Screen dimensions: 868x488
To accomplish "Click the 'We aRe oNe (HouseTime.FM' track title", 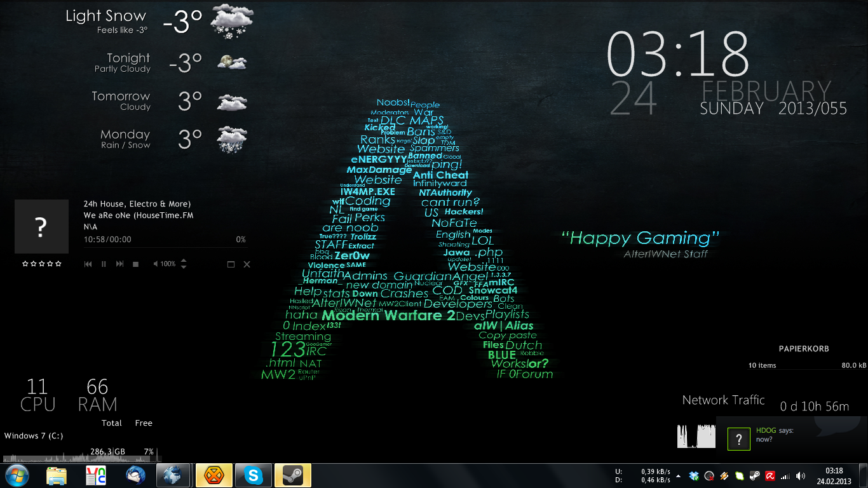I will [x=139, y=215].
